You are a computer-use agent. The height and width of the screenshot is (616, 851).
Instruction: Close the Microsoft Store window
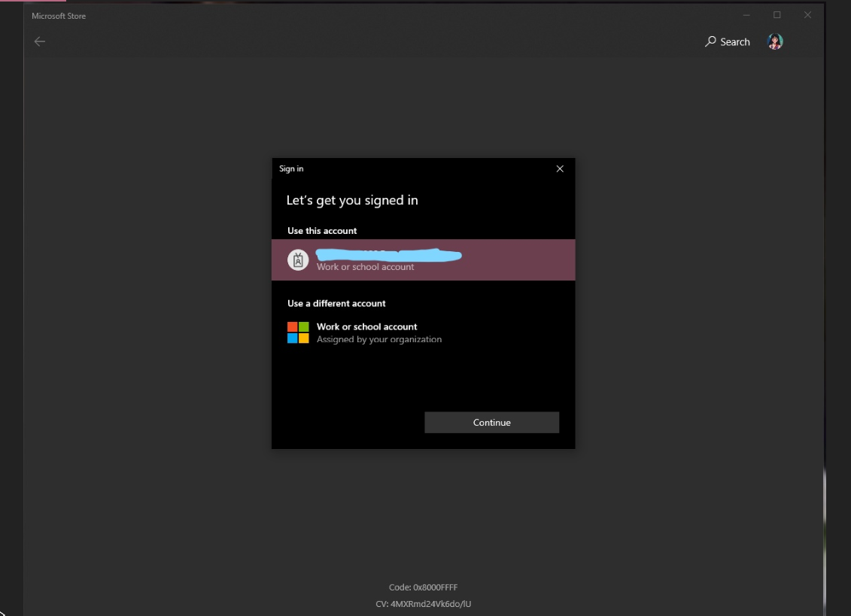(807, 15)
